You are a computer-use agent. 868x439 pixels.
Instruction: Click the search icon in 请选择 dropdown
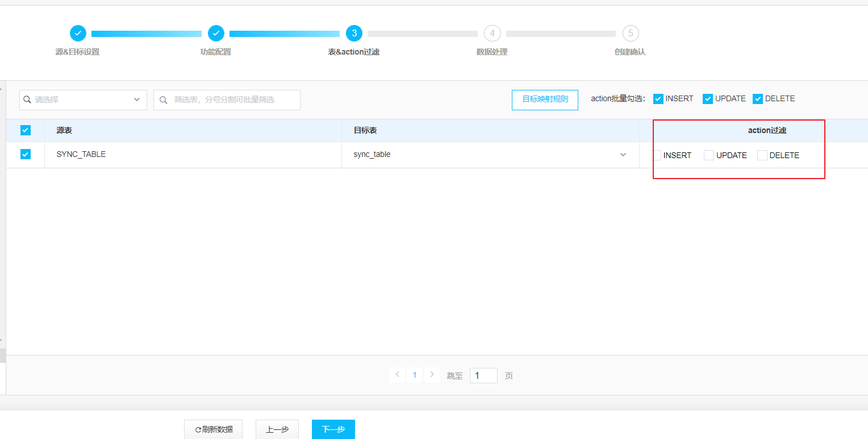coord(27,100)
